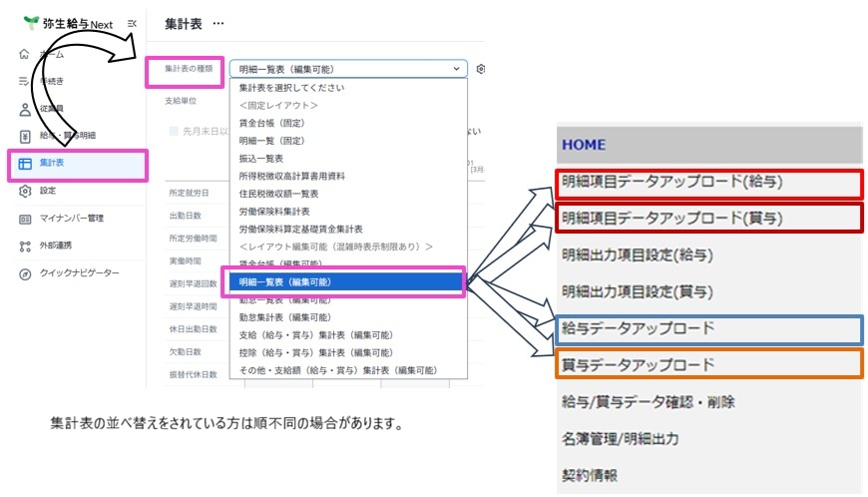
Task: Click the HOME link in right menu
Action: (584, 145)
